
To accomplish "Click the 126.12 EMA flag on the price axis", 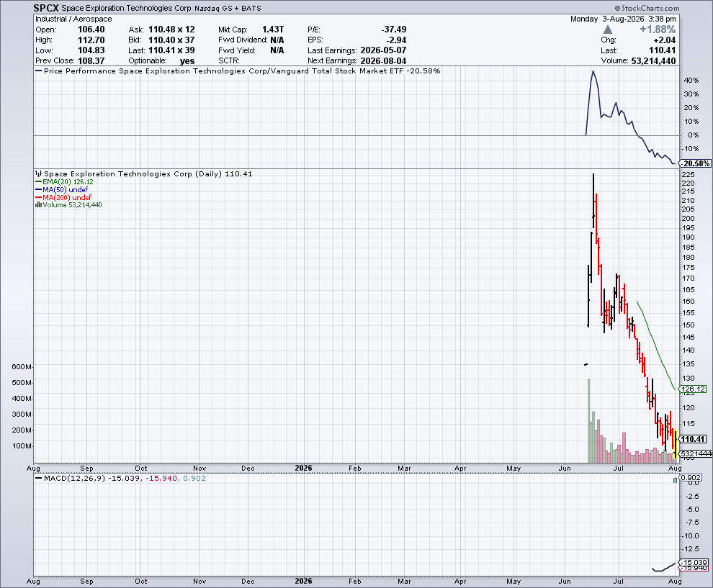I will [693, 389].
